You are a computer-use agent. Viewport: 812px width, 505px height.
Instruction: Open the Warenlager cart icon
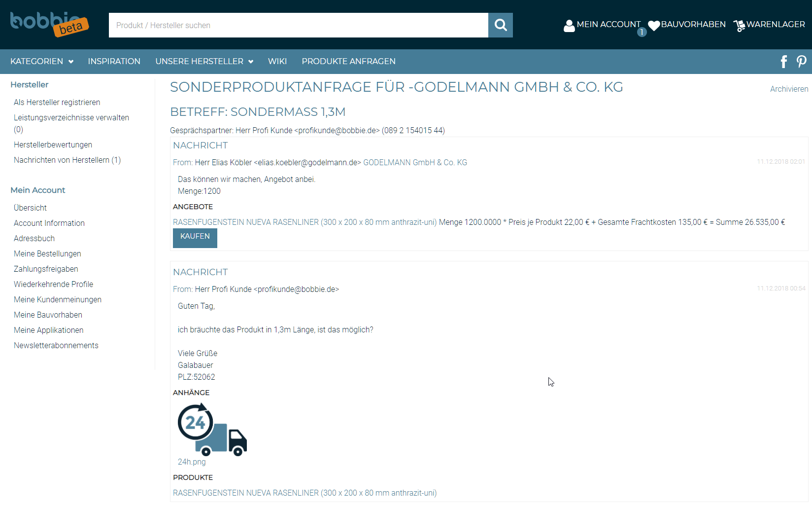tap(739, 26)
